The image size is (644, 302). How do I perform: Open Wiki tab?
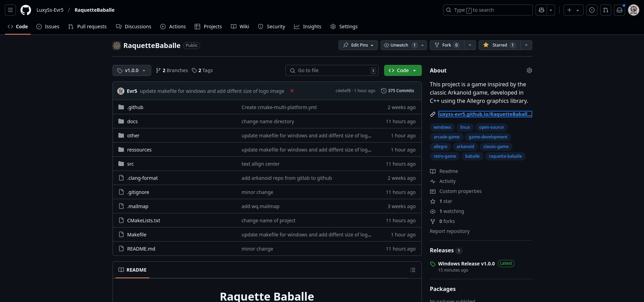240,27
